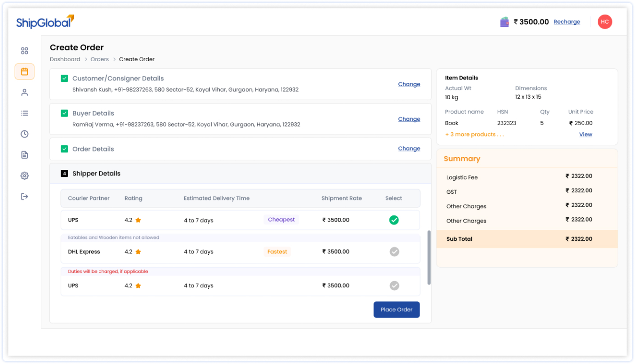Open settings gear icon in sidebar

pos(24,175)
